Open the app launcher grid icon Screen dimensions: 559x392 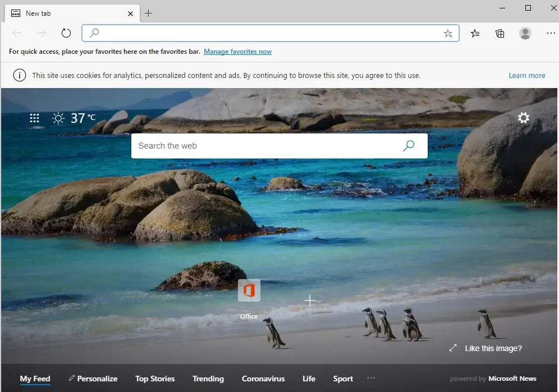coord(34,118)
